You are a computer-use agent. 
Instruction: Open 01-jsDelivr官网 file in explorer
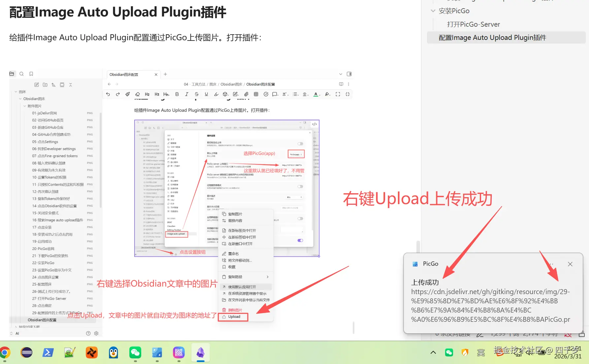[45, 113]
